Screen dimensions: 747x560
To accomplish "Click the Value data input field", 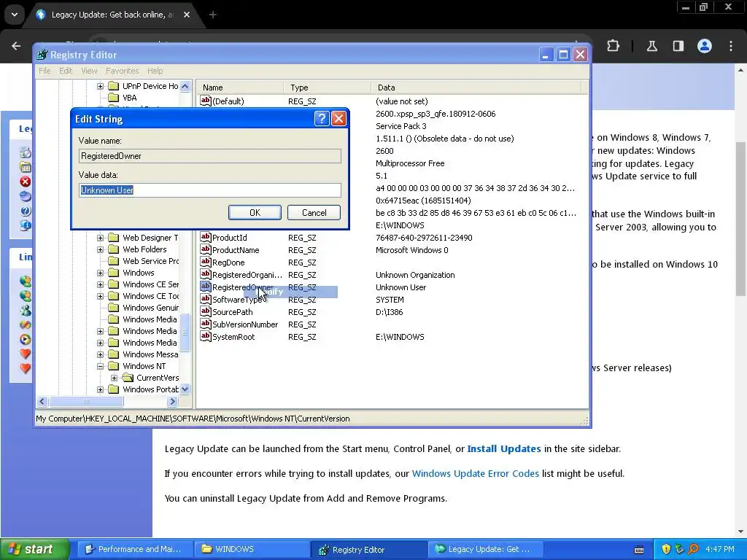I will [x=210, y=190].
